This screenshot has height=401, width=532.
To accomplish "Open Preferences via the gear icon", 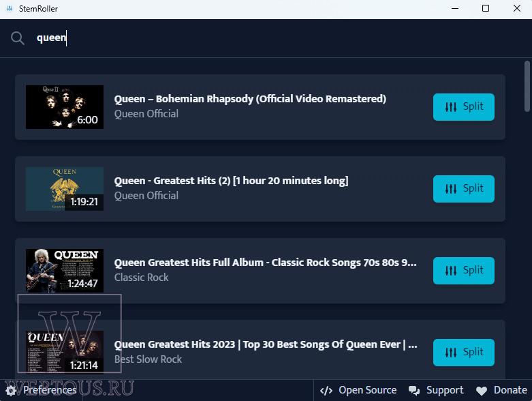I will point(11,391).
